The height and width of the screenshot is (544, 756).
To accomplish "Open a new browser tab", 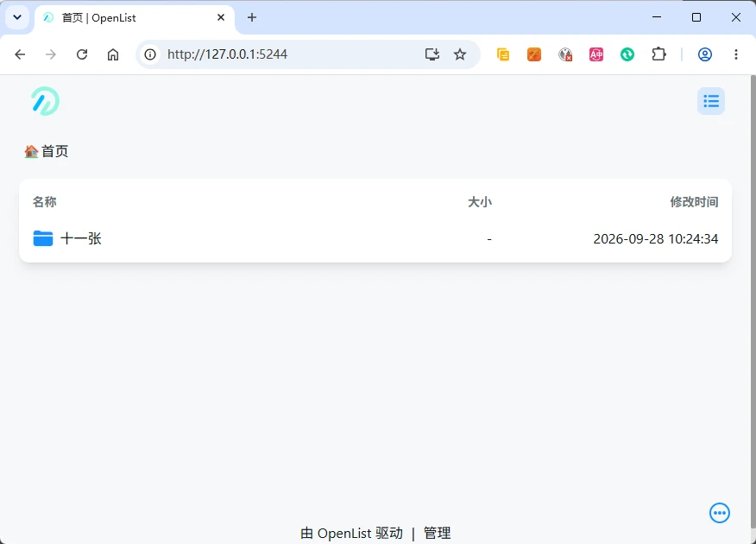I will 252,17.
